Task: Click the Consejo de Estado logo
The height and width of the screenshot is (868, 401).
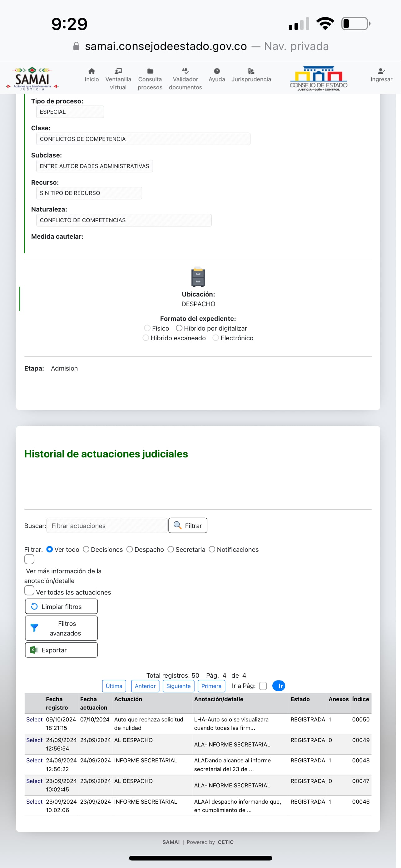Action: (319, 78)
